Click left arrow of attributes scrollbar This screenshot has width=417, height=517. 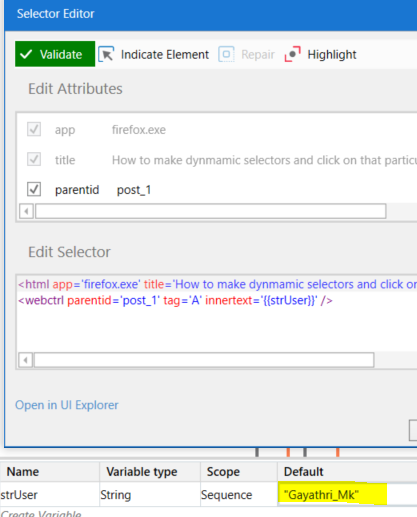click(26, 211)
